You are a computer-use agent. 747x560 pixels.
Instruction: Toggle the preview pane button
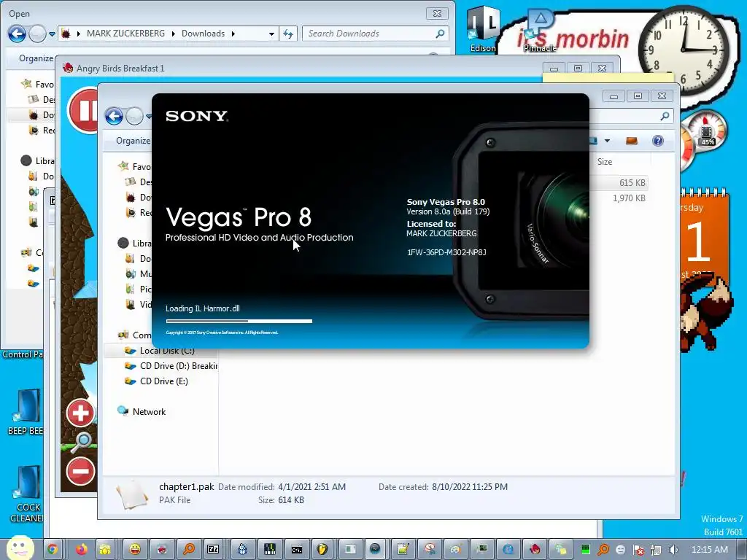[632, 141]
